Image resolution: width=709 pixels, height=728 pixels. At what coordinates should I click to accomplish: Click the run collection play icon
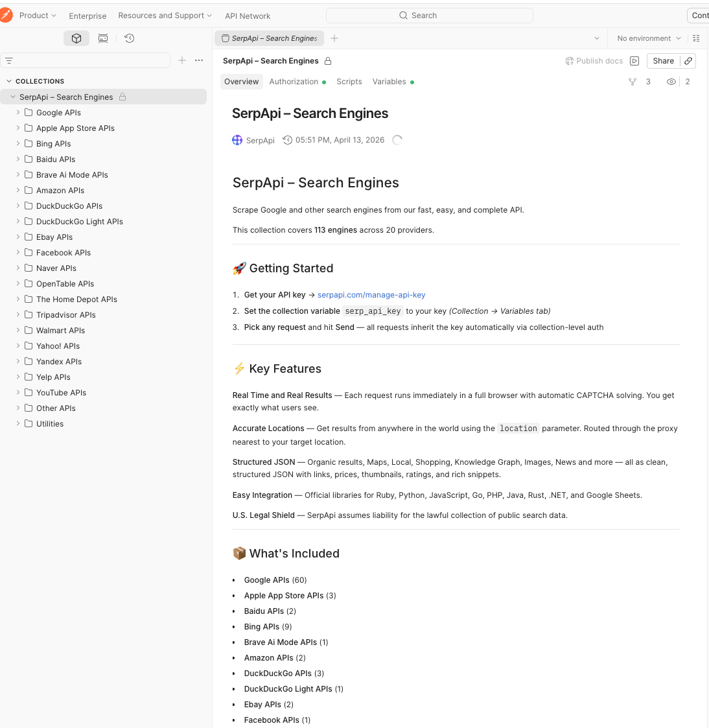pos(634,61)
